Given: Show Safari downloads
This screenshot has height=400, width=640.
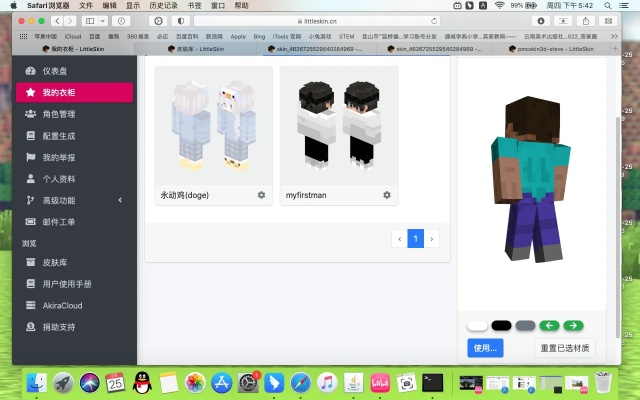Looking at the screenshot, I should pyautogui.click(x=541, y=21).
